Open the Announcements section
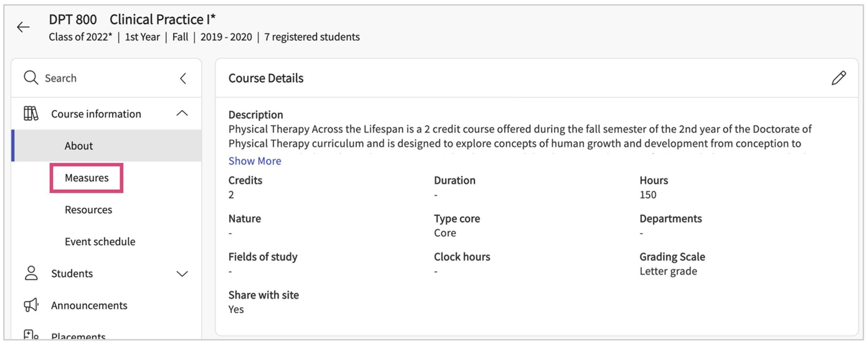The width and height of the screenshot is (868, 344). 89,306
